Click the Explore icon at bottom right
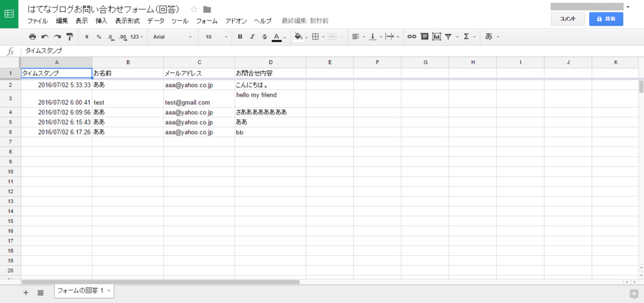 [634, 293]
